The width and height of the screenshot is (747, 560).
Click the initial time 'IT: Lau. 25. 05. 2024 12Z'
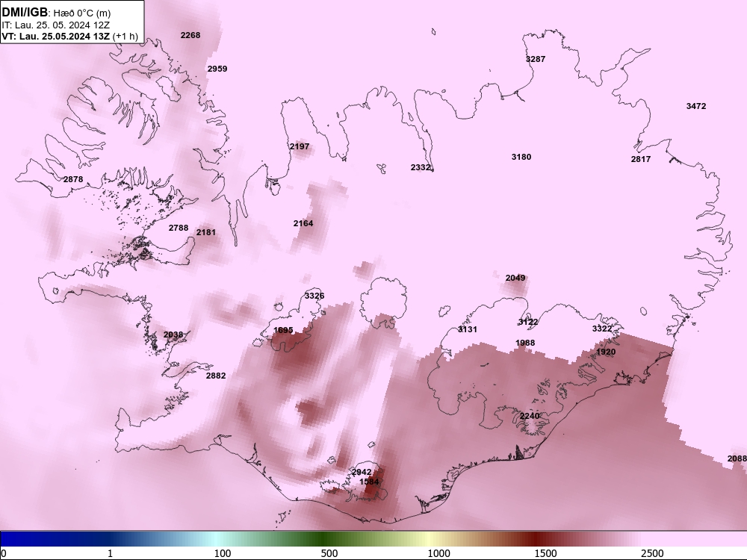[55, 25]
